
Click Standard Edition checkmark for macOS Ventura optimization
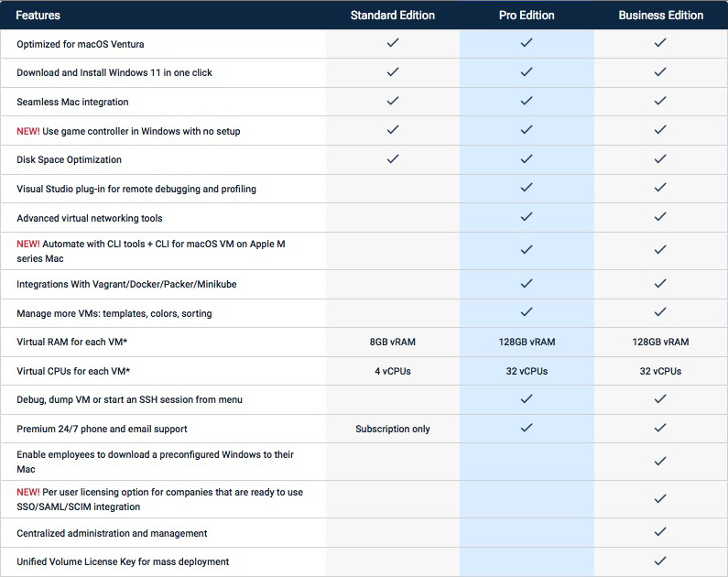(x=393, y=43)
